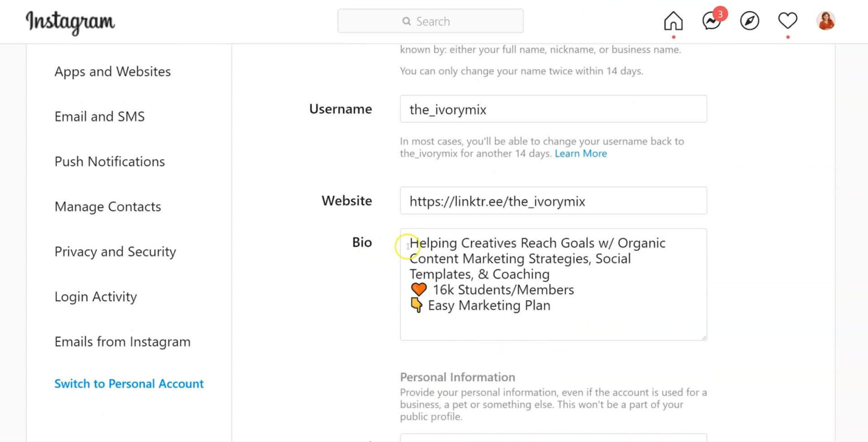Click the Search input box
This screenshot has height=442, width=868.
click(x=431, y=21)
